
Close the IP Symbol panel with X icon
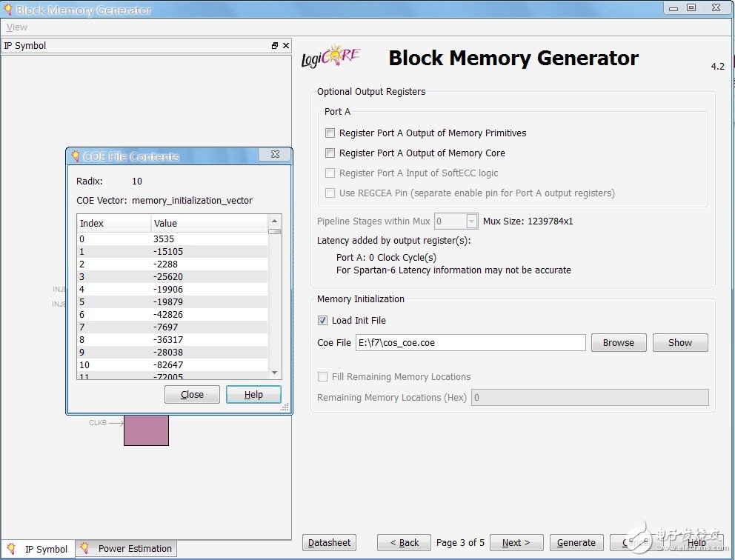286,46
